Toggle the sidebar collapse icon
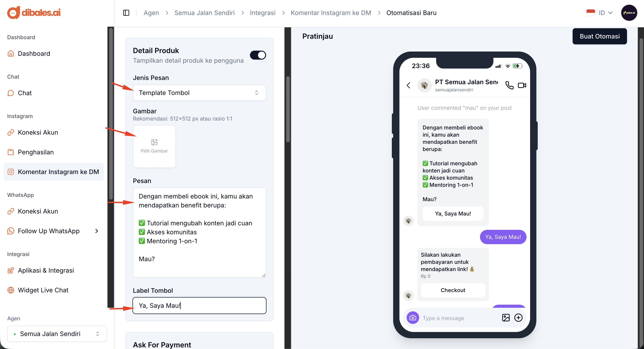 click(x=126, y=13)
